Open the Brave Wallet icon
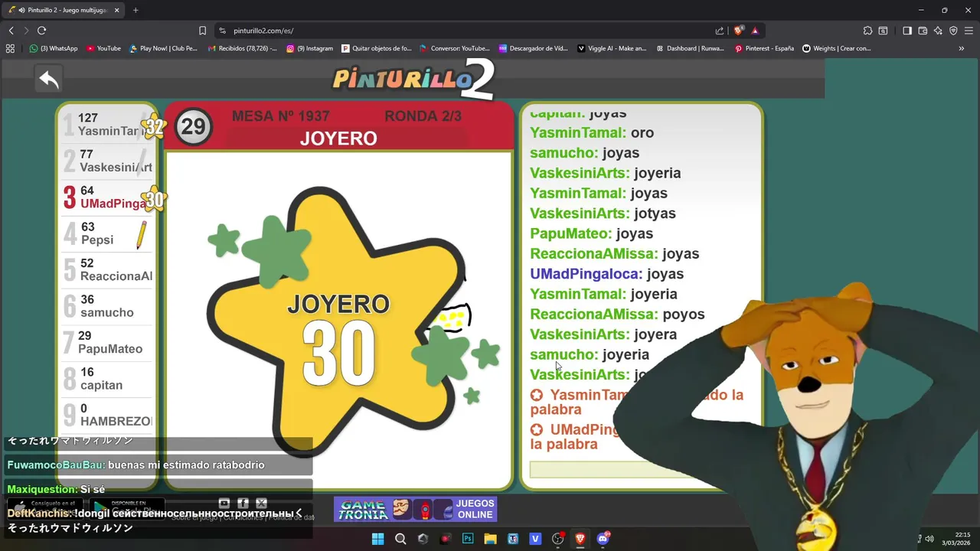Viewport: 980px width, 551px height. [x=923, y=31]
